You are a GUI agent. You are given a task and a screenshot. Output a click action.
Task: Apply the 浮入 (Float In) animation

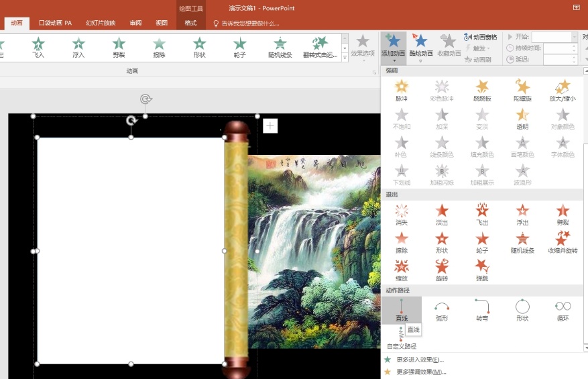(x=78, y=48)
